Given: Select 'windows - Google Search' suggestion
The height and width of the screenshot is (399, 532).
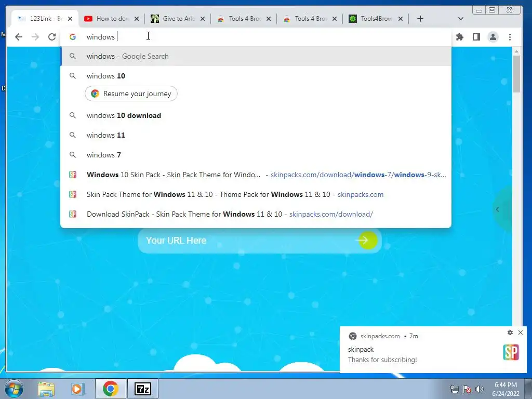Looking at the screenshot, I should (256, 56).
